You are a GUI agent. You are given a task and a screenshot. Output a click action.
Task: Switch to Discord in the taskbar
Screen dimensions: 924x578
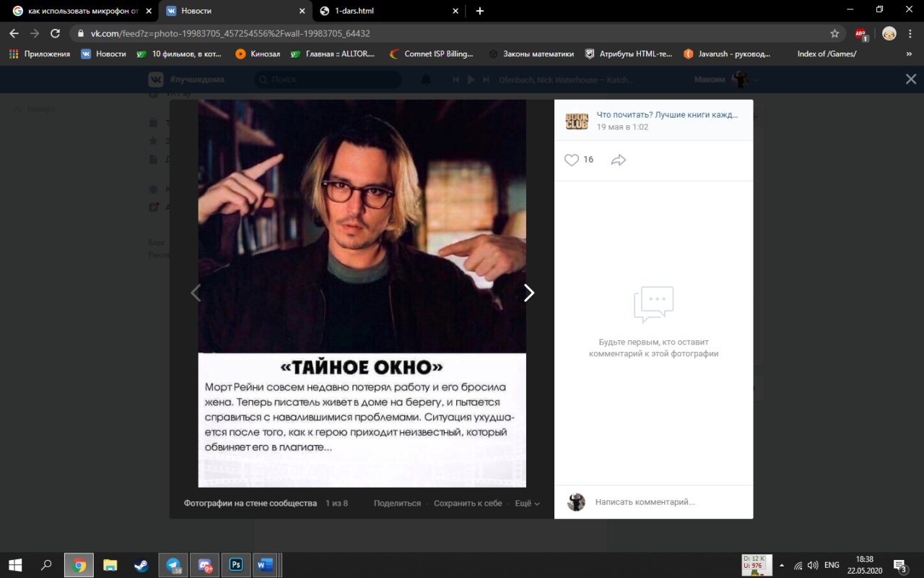click(x=205, y=565)
